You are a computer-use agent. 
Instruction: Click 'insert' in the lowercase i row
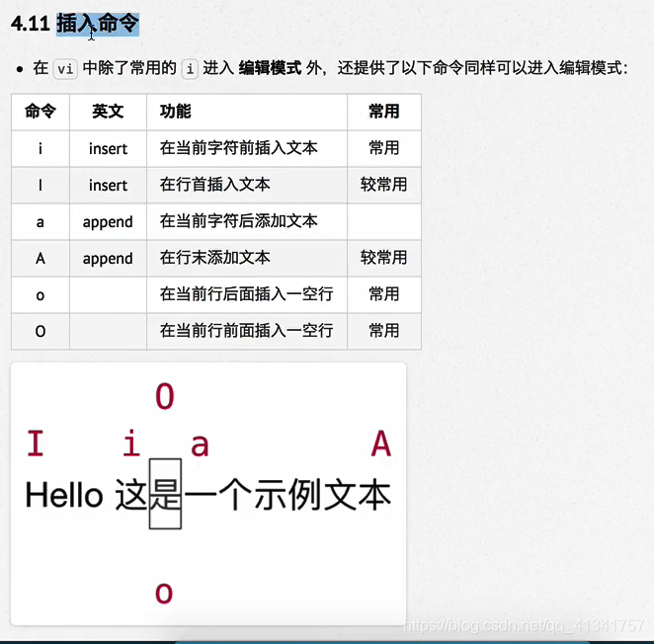point(108,149)
